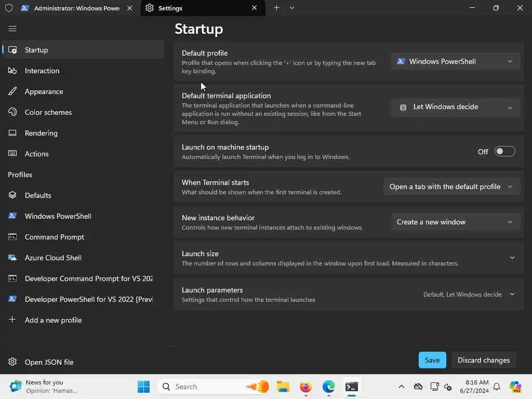This screenshot has height=399, width=532.
Task: Expand the Launch parameters section
Action: (x=512, y=294)
